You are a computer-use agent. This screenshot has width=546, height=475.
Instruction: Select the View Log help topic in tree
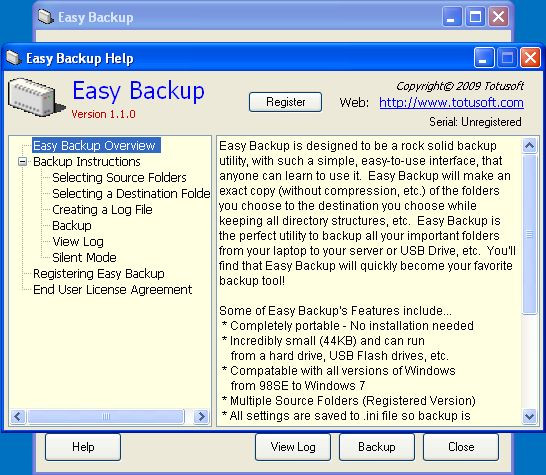point(78,242)
